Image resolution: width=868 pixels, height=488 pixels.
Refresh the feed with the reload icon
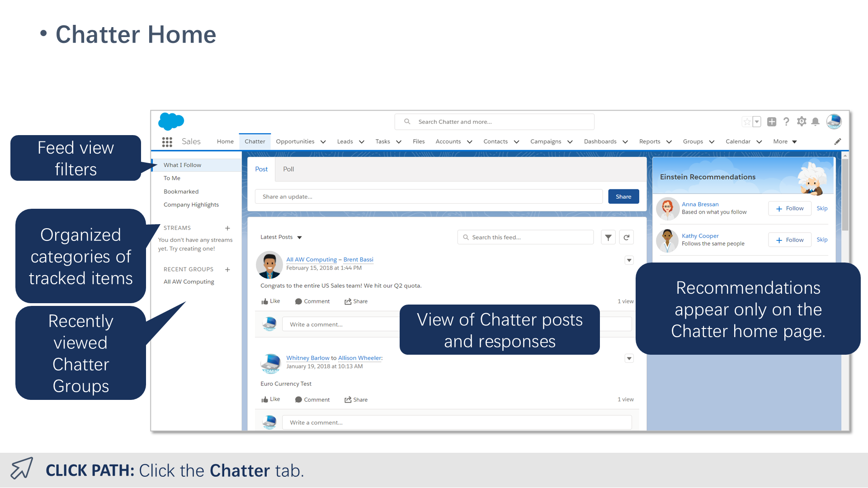point(627,237)
